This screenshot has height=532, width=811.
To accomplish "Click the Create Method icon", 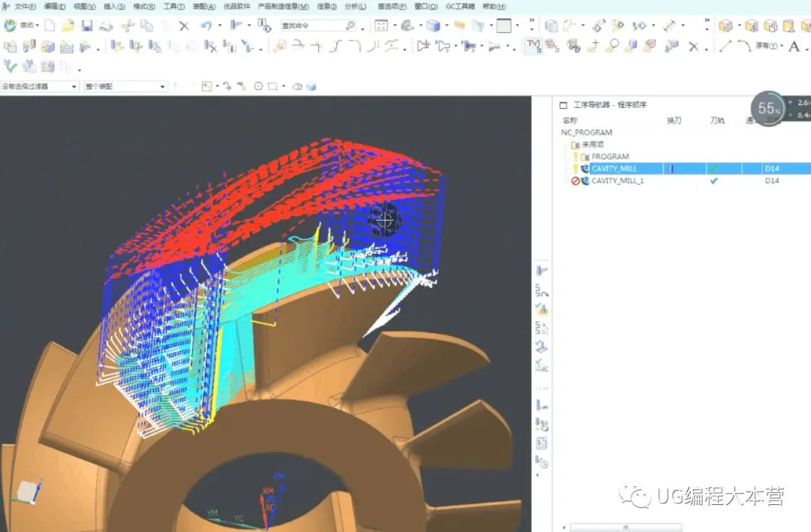I will coord(67,47).
